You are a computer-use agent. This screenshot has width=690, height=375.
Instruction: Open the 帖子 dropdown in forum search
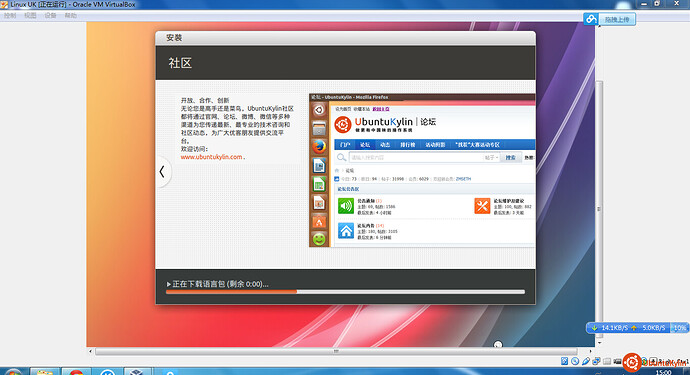[x=491, y=157]
